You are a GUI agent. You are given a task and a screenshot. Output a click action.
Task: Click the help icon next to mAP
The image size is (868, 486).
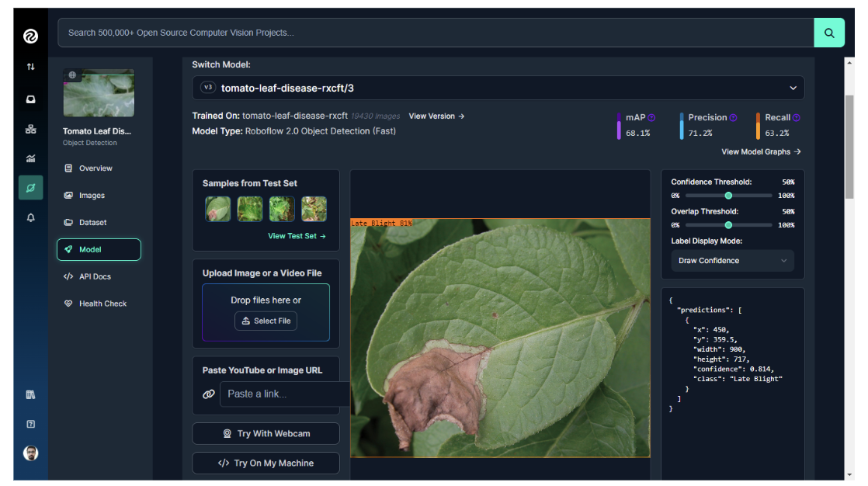(x=651, y=118)
